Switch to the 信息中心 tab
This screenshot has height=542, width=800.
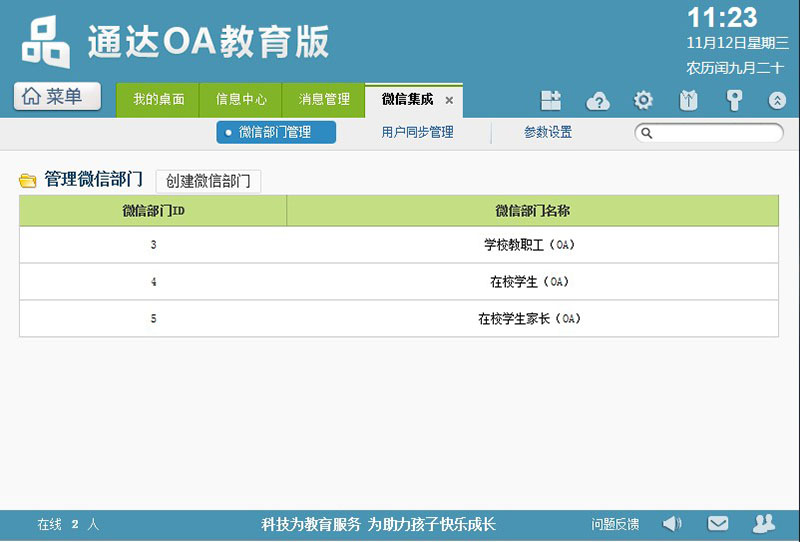pyautogui.click(x=241, y=100)
